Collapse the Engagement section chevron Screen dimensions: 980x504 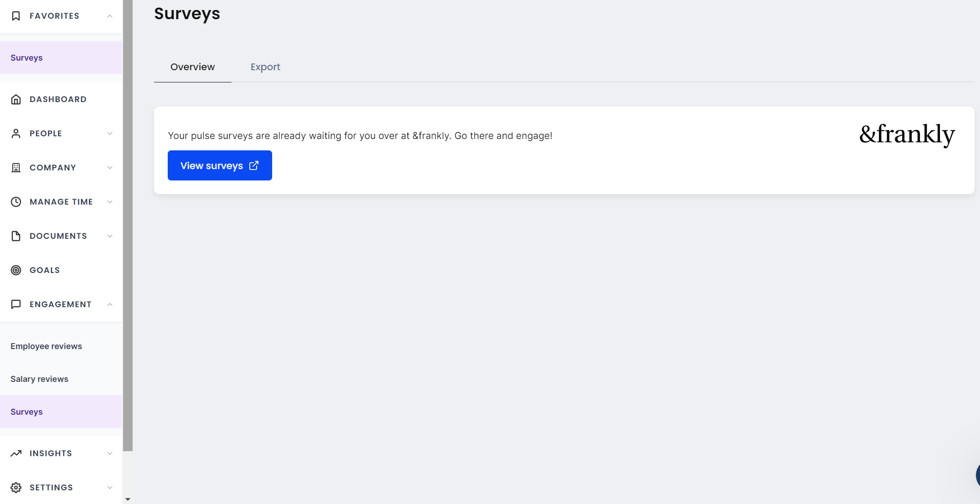click(x=110, y=304)
